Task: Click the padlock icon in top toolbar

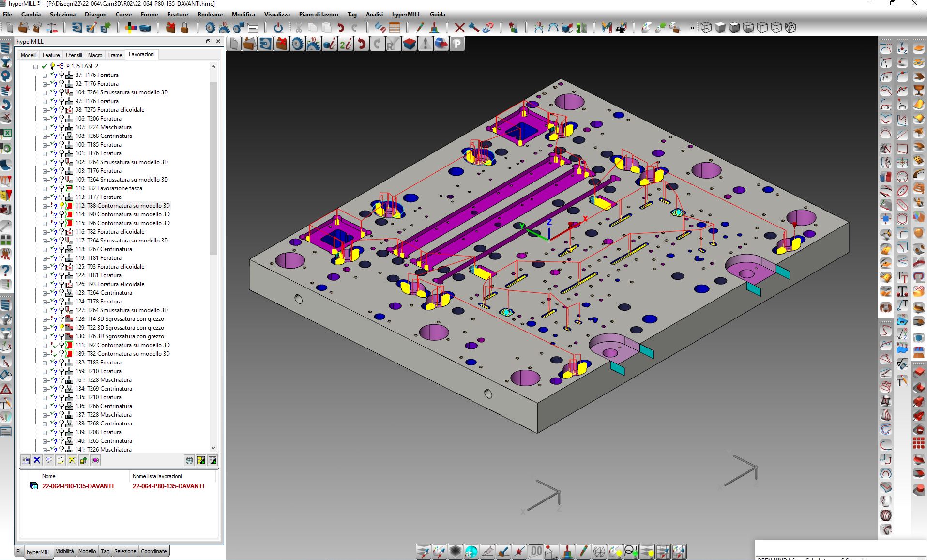Action: pyautogui.click(x=184, y=28)
